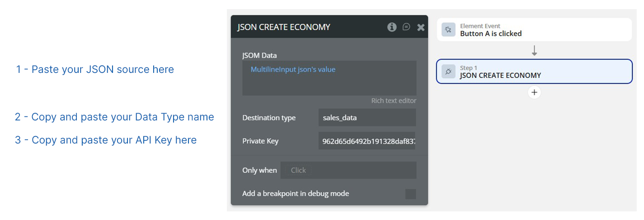Click the JSOM Data label
This screenshot has width=644, height=220.
[259, 56]
